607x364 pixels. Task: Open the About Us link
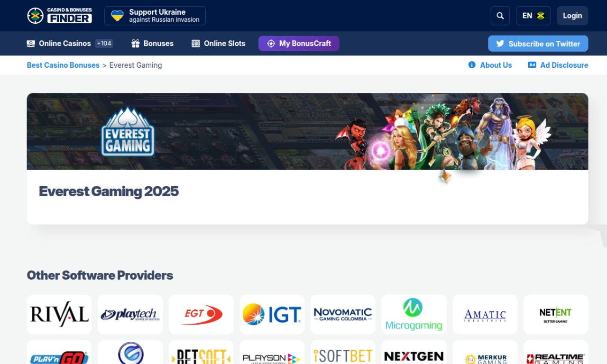pos(490,65)
